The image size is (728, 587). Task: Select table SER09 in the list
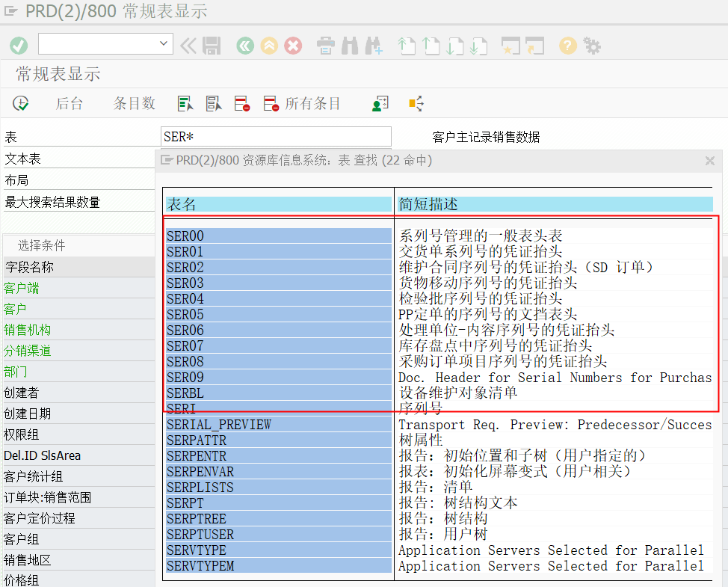coord(279,377)
